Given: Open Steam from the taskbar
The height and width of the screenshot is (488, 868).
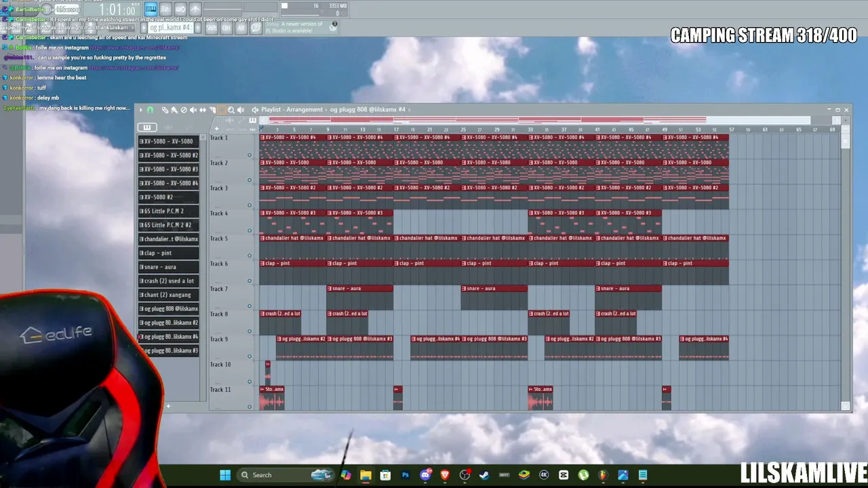Looking at the screenshot, I should [x=484, y=475].
